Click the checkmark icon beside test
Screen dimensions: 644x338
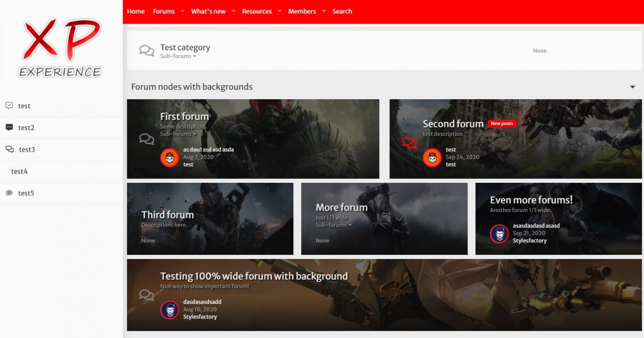click(x=9, y=106)
